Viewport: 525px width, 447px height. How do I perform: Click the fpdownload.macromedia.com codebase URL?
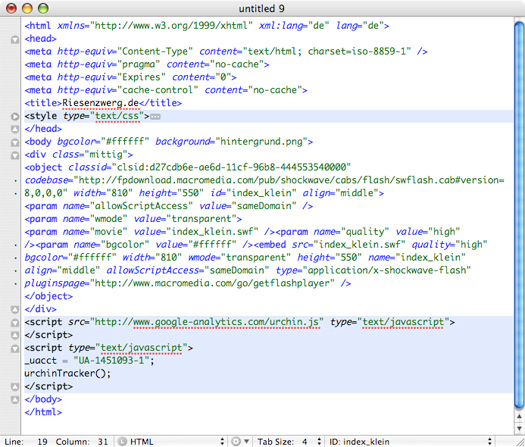pyautogui.click(x=291, y=180)
